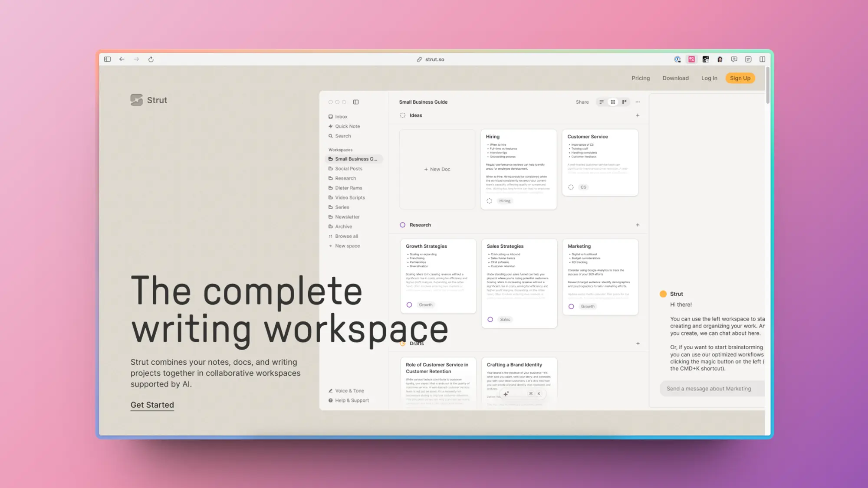This screenshot has height=488, width=868.
Task: Open Crafting a Brand Identity draft
Action: click(x=519, y=383)
